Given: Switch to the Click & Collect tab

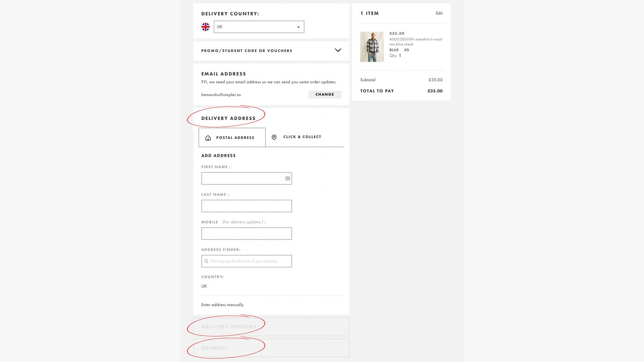Looking at the screenshot, I should tap(302, 137).
